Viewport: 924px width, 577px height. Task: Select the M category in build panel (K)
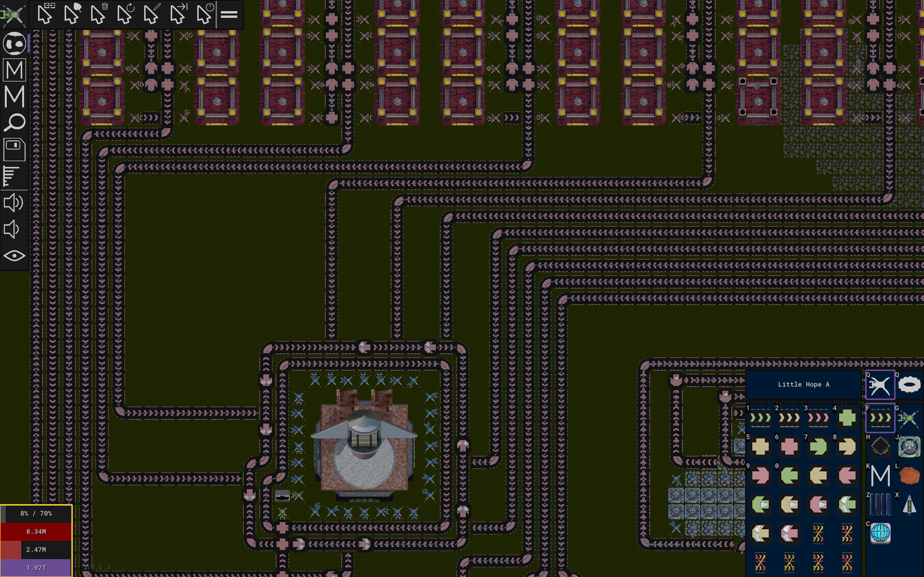coord(880,475)
